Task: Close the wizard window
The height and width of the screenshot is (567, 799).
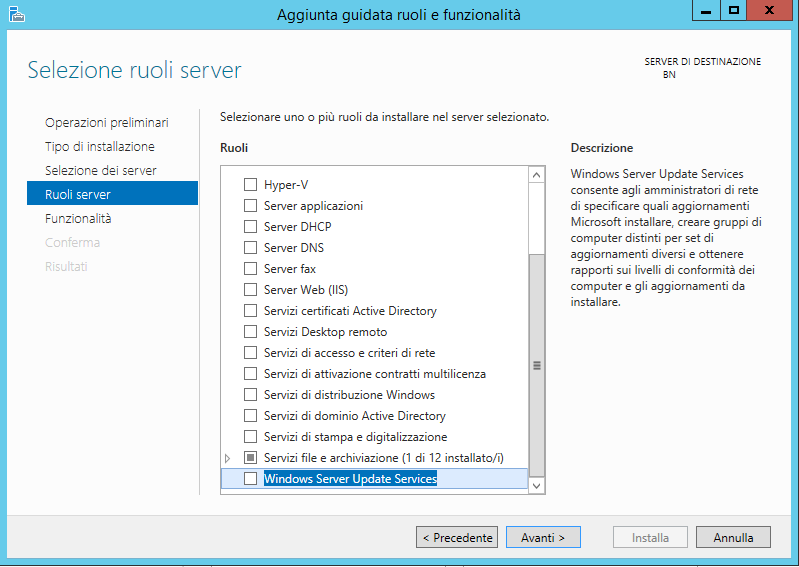Action: click(770, 11)
